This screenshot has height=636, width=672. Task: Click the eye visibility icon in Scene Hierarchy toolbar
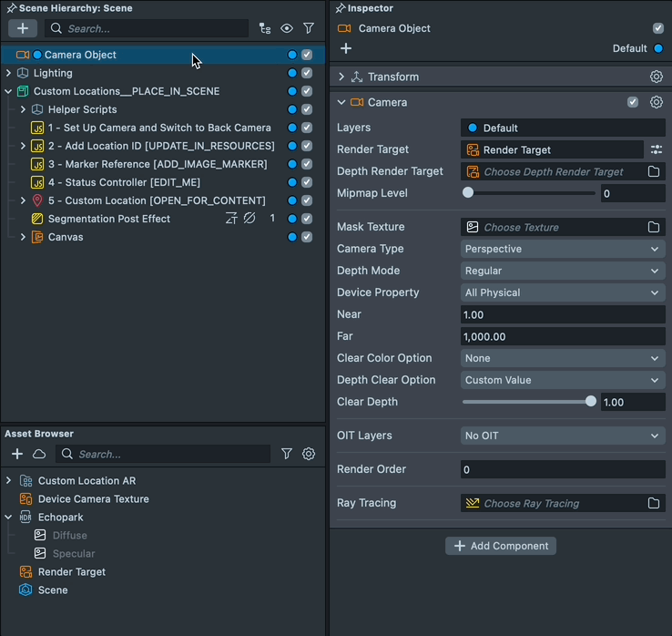(287, 29)
